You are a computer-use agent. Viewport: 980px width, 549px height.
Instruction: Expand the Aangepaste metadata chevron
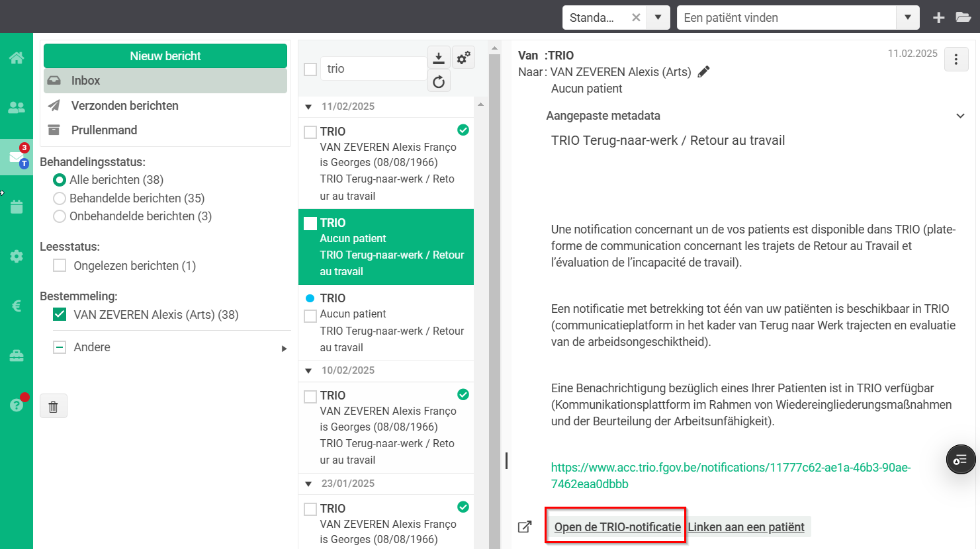[960, 116]
